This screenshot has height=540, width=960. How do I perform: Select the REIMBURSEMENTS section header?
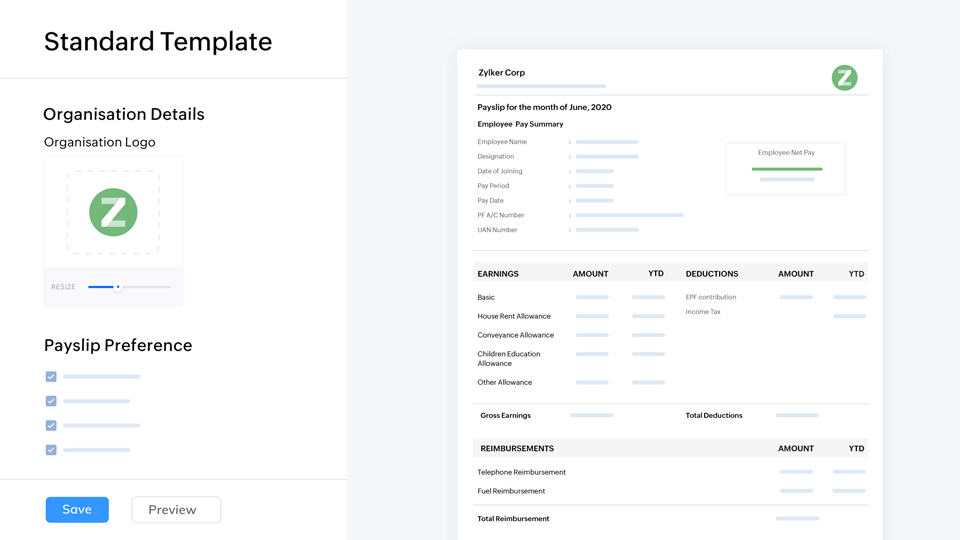click(x=517, y=449)
